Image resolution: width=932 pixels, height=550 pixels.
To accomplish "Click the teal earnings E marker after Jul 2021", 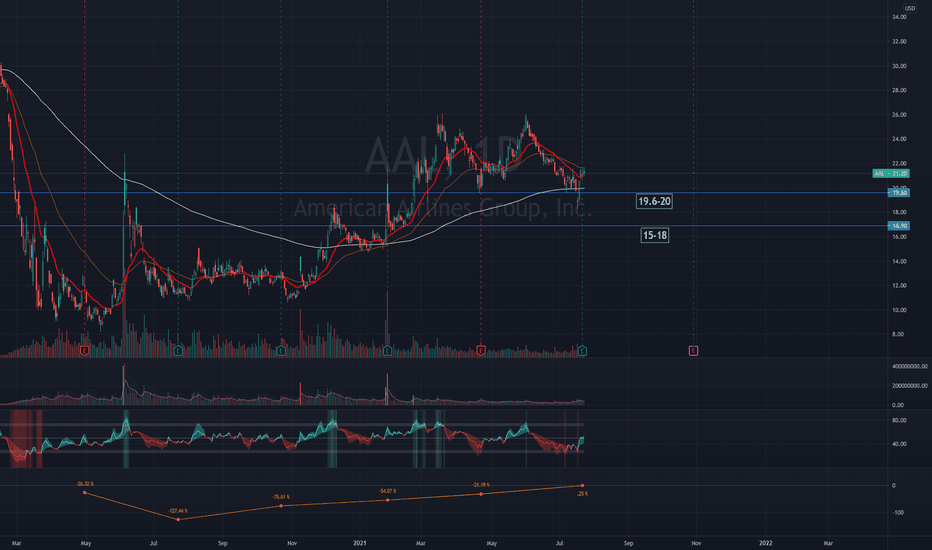I will (x=582, y=351).
